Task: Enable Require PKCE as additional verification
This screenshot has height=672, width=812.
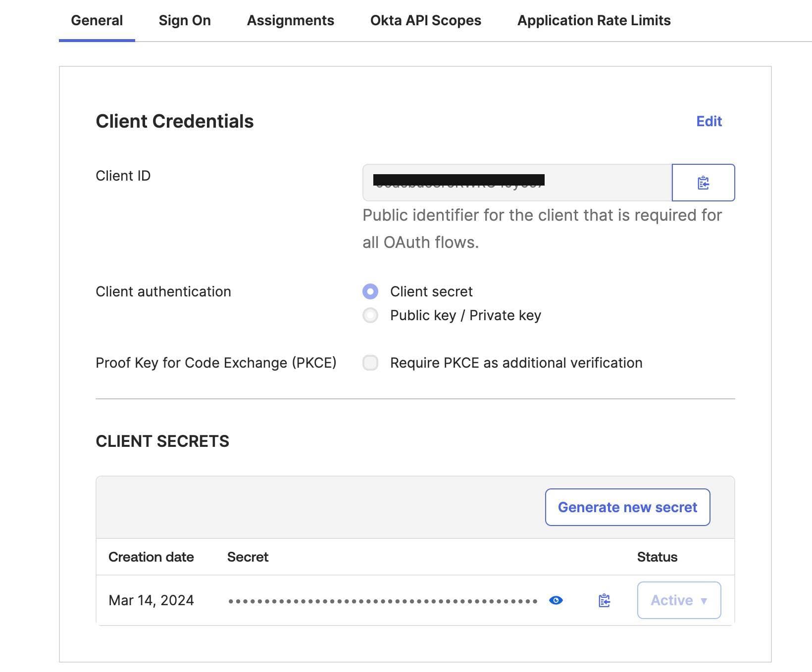Action: point(370,363)
